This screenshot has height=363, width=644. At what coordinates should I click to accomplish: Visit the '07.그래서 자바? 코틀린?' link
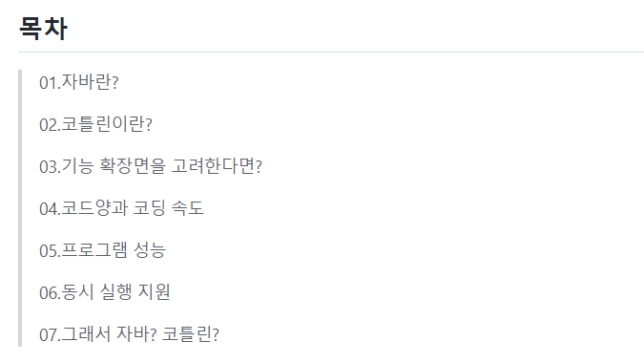[x=130, y=334]
